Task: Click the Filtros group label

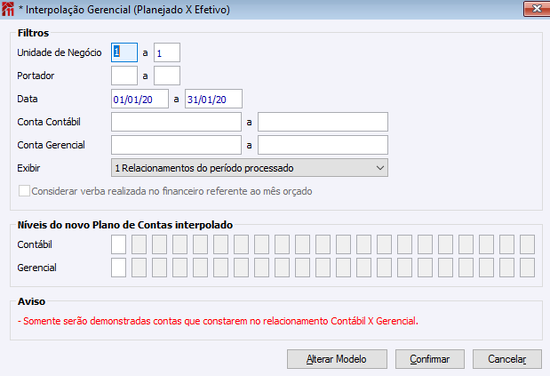Action: tap(33, 33)
